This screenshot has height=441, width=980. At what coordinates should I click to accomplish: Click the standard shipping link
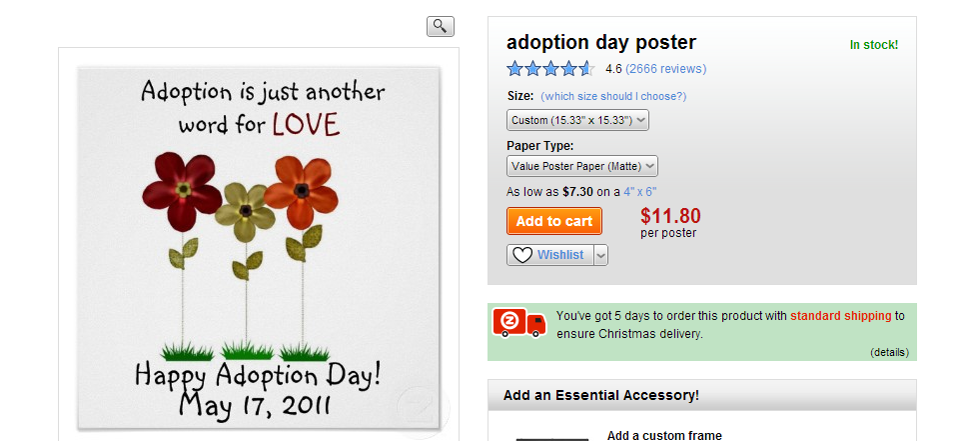coord(840,316)
